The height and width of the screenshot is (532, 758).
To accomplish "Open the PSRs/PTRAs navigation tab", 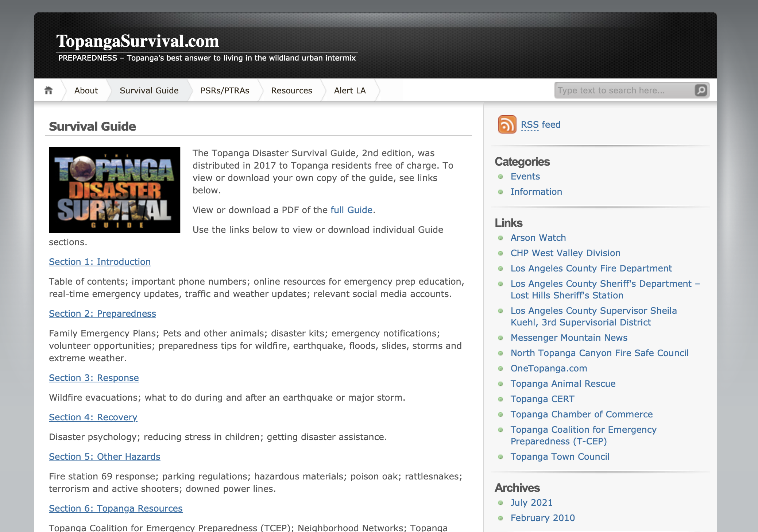I will (x=225, y=90).
